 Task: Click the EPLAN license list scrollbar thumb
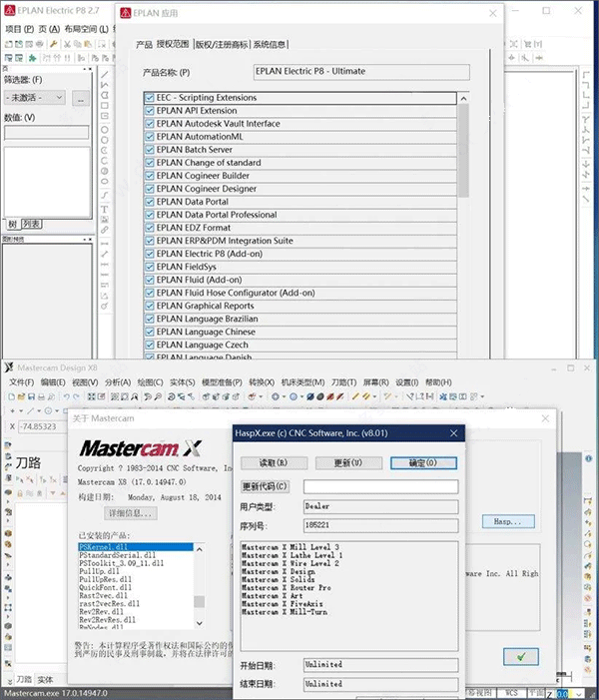[x=463, y=151]
